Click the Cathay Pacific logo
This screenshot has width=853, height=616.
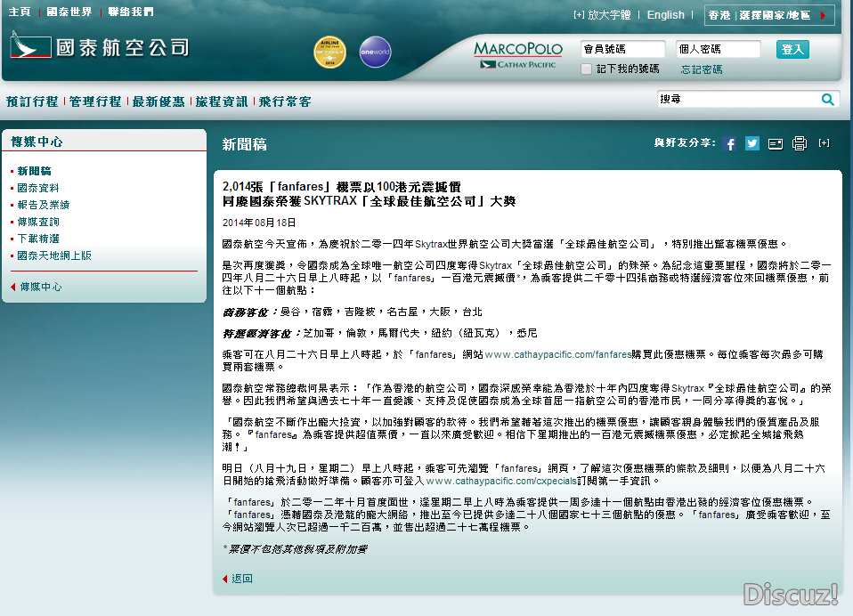pyautogui.click(x=99, y=47)
